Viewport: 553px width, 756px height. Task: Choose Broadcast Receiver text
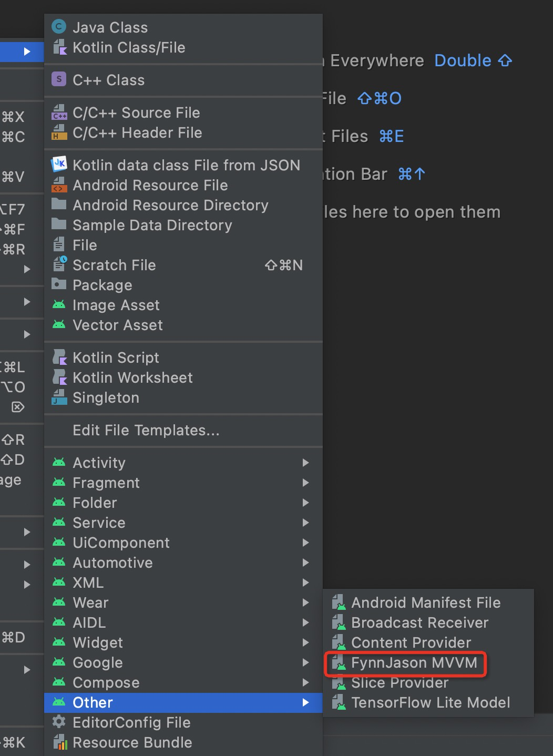tap(420, 622)
